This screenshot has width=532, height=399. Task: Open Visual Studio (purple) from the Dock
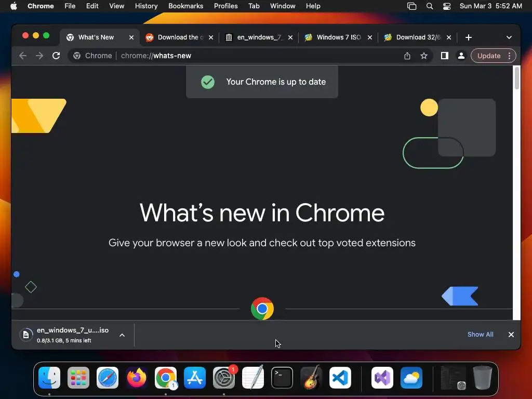[382, 378]
